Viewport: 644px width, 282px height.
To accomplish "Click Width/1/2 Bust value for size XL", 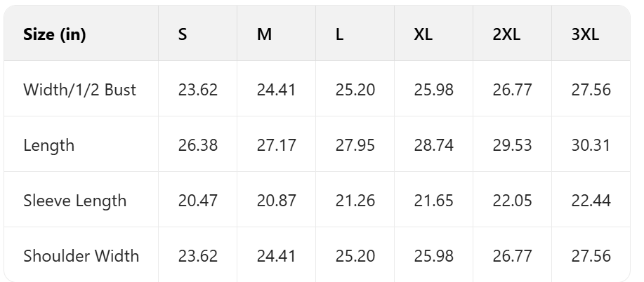I will tap(434, 90).
